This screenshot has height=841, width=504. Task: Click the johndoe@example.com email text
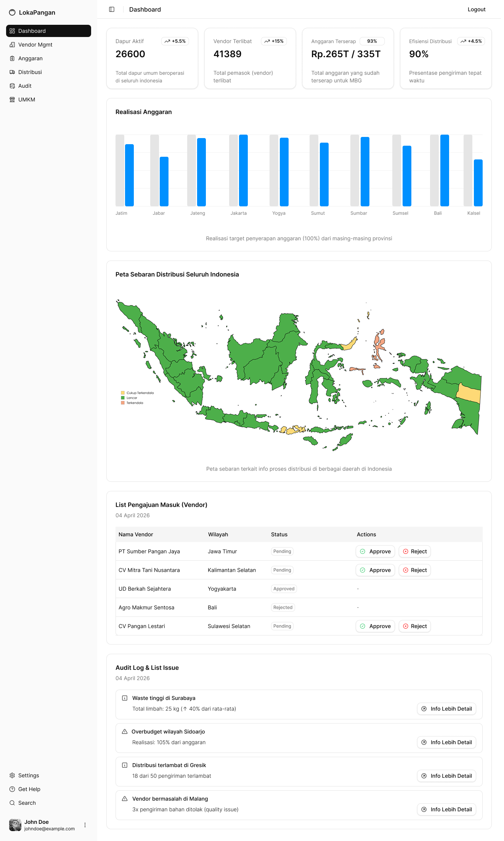50,828
